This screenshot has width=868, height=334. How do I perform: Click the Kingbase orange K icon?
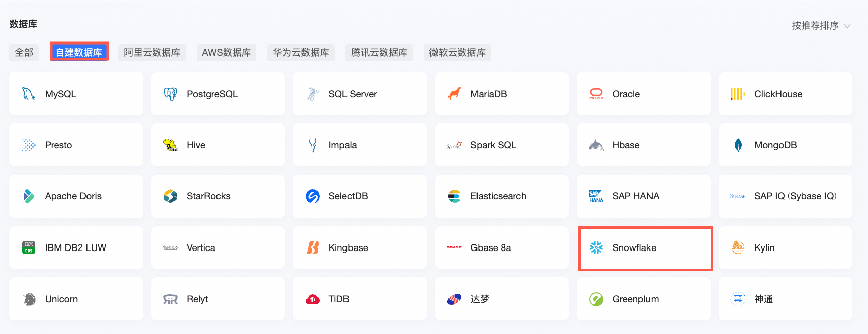(313, 247)
